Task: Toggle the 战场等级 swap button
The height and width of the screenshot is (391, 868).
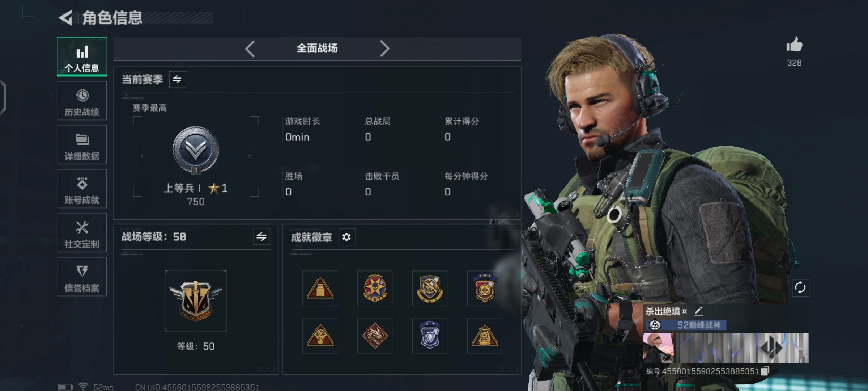Action: click(x=261, y=237)
